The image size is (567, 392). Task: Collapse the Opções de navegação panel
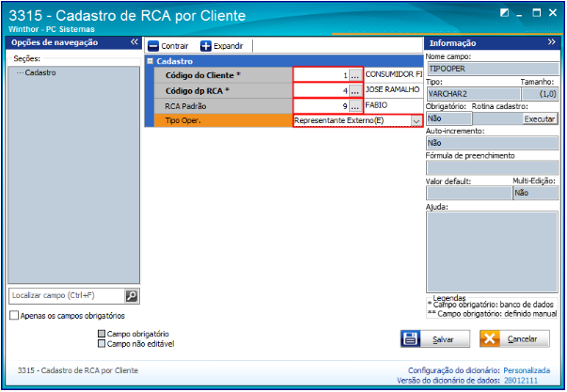point(134,42)
